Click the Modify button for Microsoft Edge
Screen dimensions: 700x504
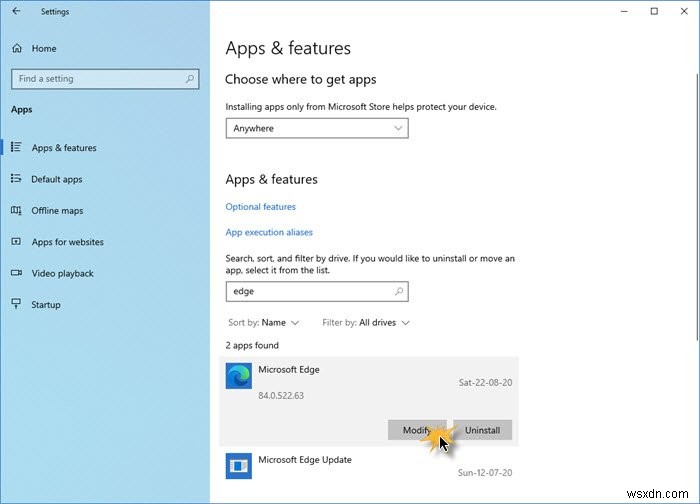[417, 430]
